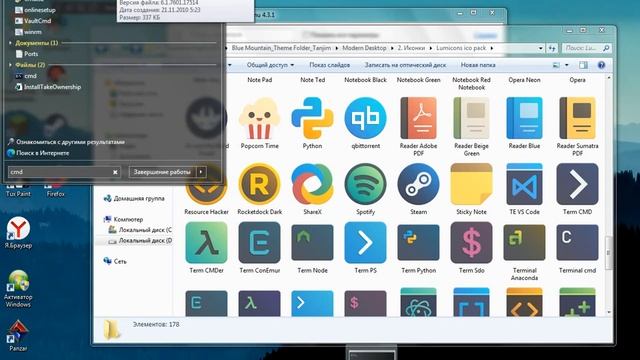Open the Я.Браузер desktop shortcut
The height and width of the screenshot is (360, 640).
18,233
